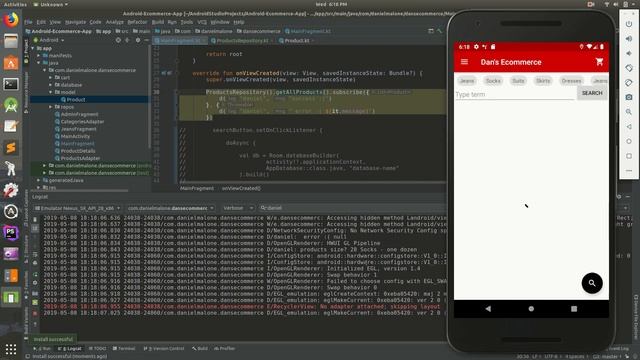Click the Type term search field
Image resolution: width=640 pixels, height=360 pixels.
515,94
